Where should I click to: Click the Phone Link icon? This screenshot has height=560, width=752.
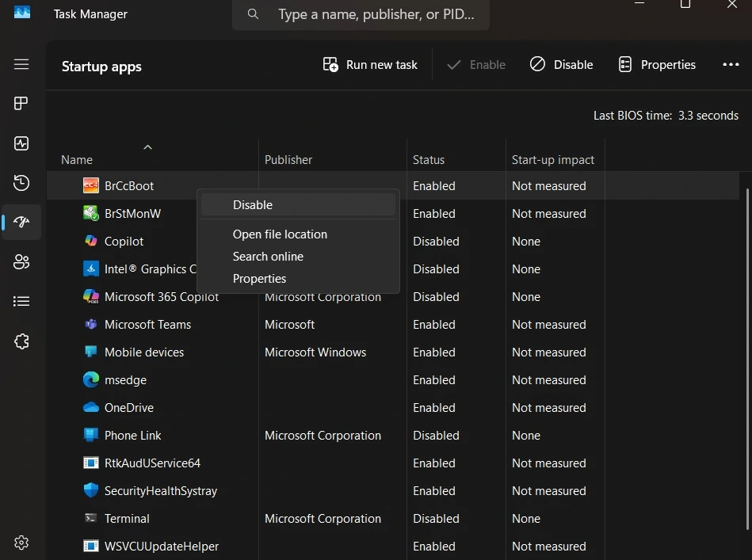(x=91, y=435)
